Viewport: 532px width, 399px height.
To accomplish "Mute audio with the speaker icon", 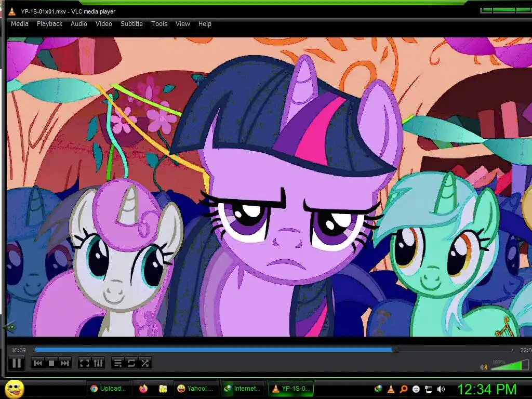I will (x=484, y=367).
